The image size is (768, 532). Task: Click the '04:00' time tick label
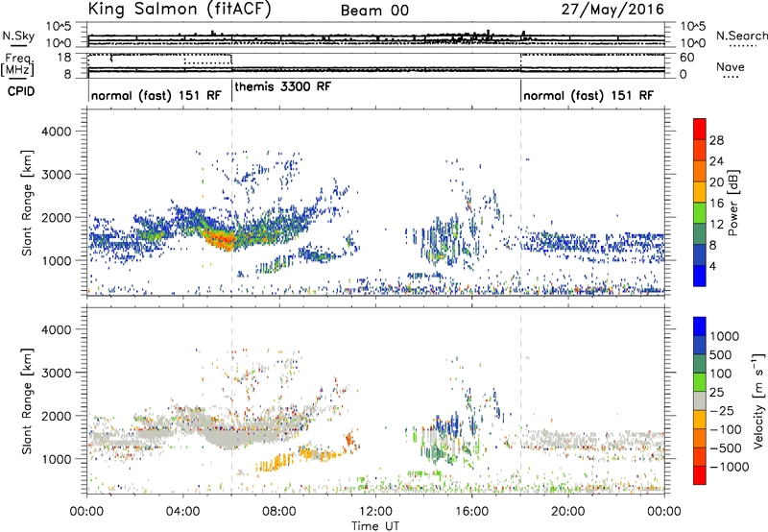pos(183,512)
